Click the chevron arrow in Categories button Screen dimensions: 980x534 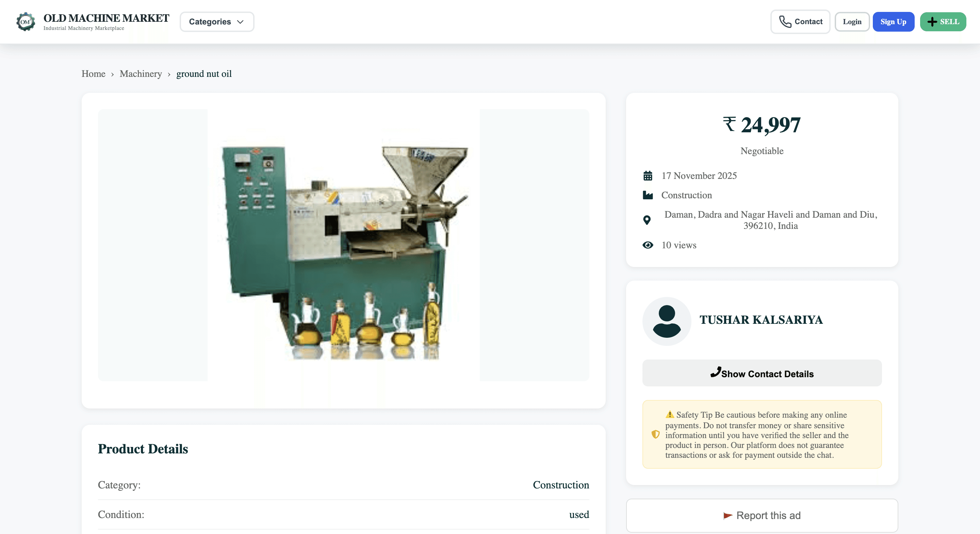coord(241,22)
